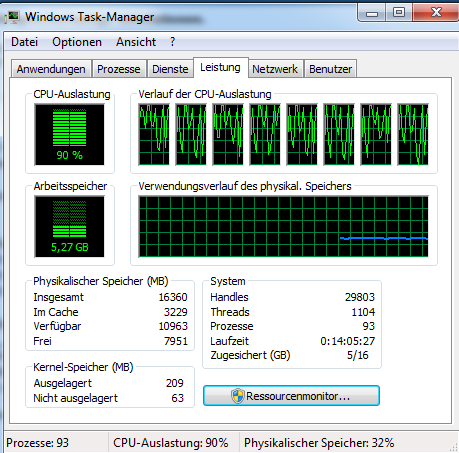Click the Frei value 7951
Image resolution: width=459 pixels, height=453 pixels.
[x=176, y=341]
